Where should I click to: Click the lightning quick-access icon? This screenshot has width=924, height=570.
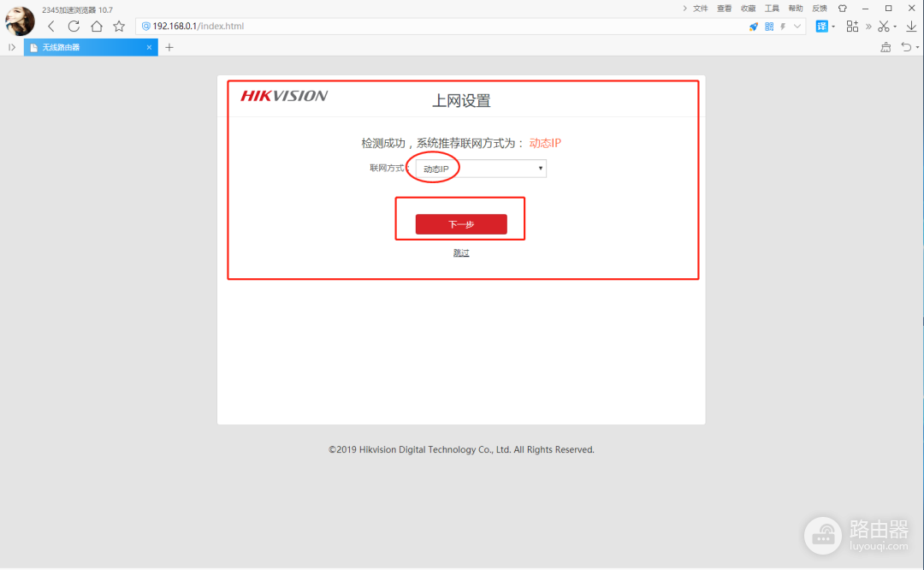783,26
